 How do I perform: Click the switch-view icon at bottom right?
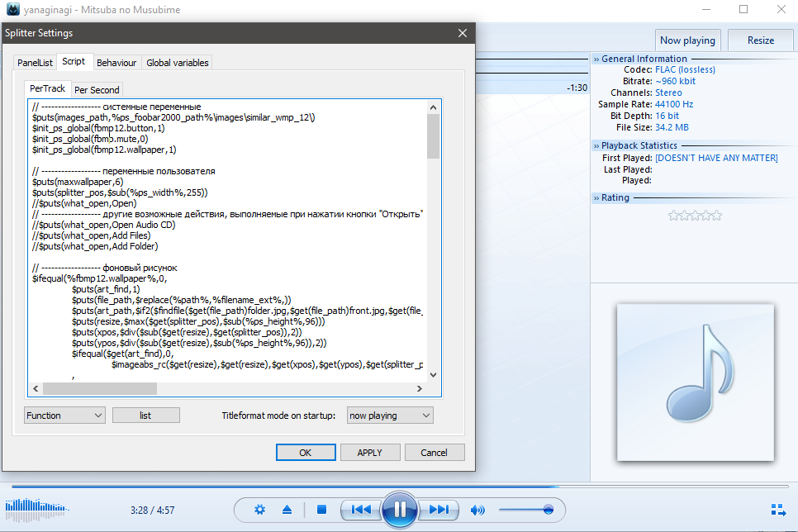[x=777, y=510]
